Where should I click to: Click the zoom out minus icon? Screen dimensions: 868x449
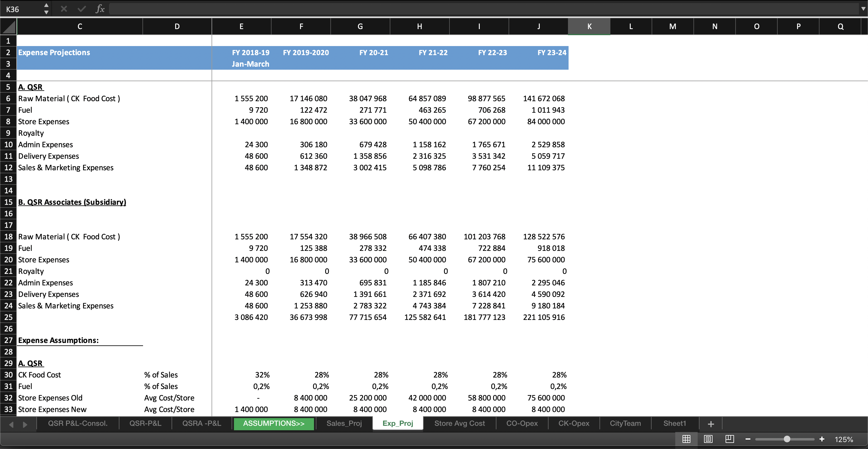tap(748, 439)
